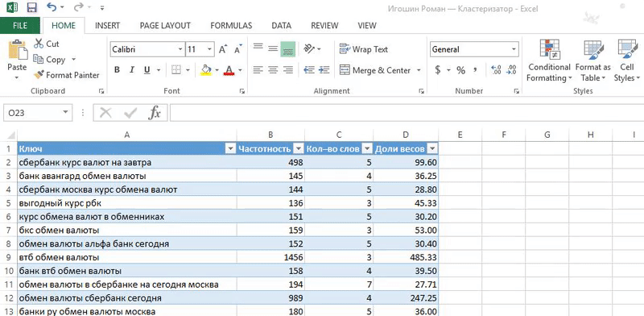Toggle Bold formatting
This screenshot has height=316, width=644.
pos(117,70)
